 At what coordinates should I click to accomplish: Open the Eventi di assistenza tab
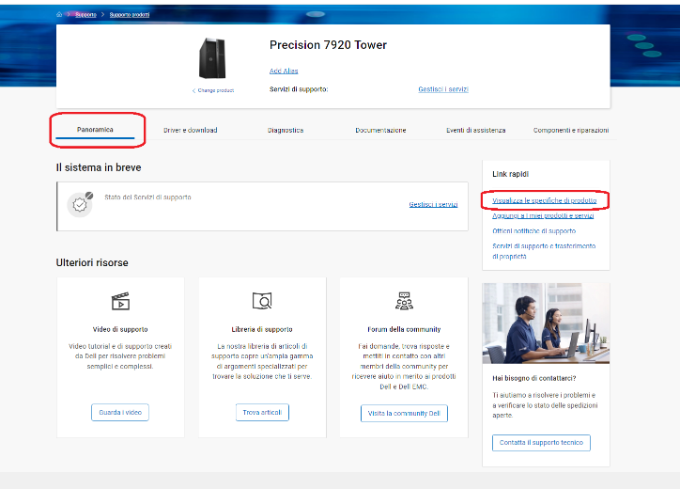475,130
